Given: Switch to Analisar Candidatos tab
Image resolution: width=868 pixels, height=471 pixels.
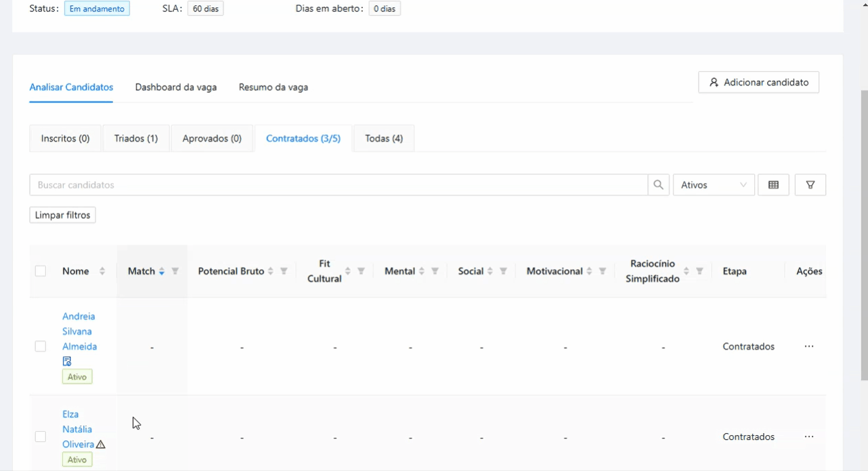Looking at the screenshot, I should pyautogui.click(x=71, y=87).
